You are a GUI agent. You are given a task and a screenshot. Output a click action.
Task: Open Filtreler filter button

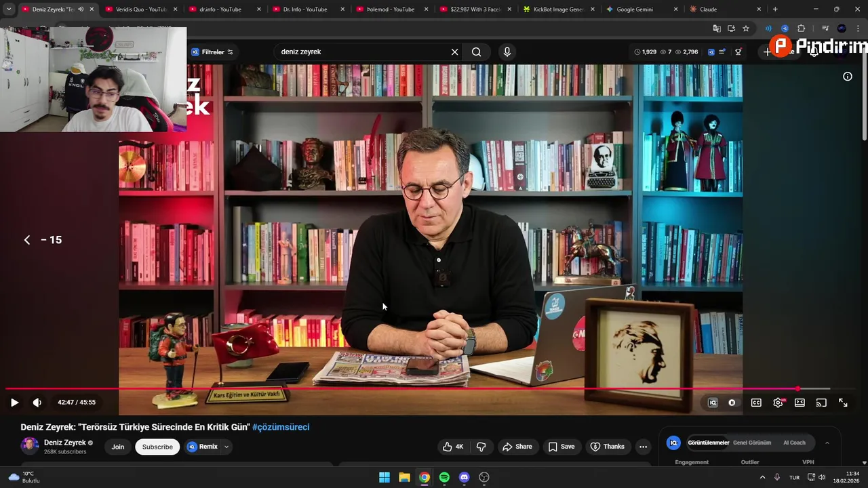[x=212, y=52]
